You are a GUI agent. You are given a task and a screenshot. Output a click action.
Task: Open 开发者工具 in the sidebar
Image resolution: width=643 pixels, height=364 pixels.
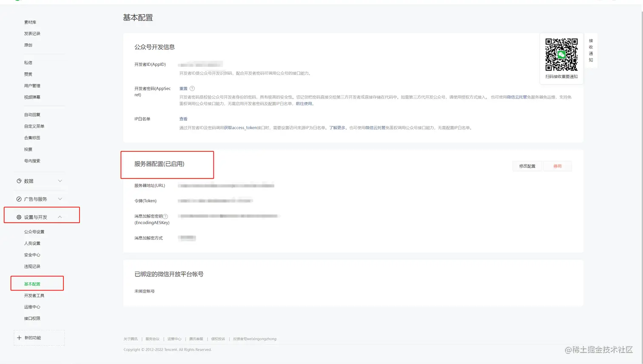[34, 296]
